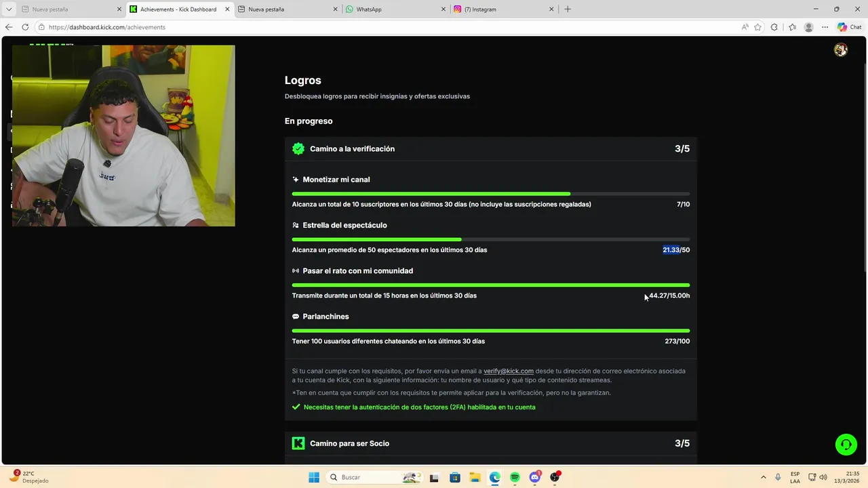Screen dimensions: 868x488
Task: Click the webcam overlay video thumbnail
Action: [x=123, y=136]
